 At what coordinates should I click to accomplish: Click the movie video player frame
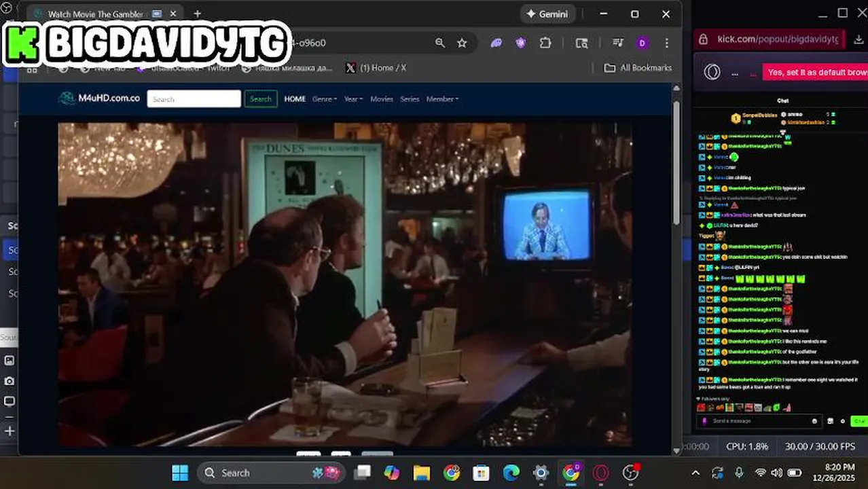(x=345, y=285)
